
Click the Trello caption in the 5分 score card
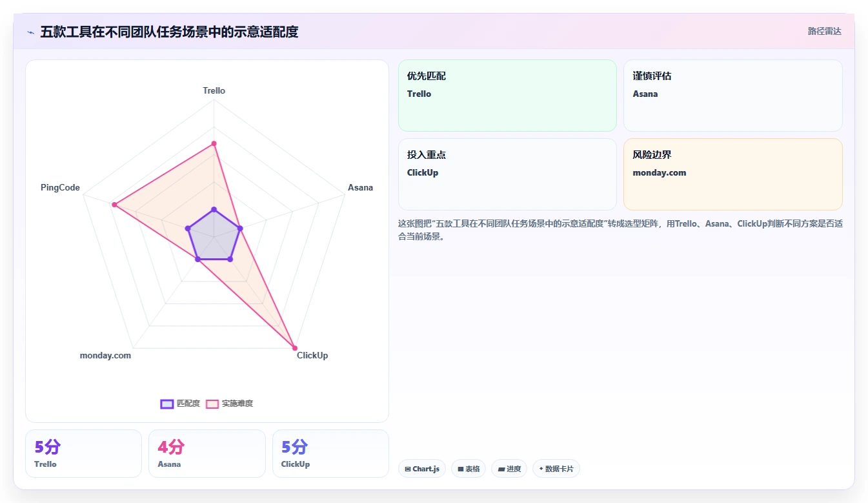(x=45, y=464)
